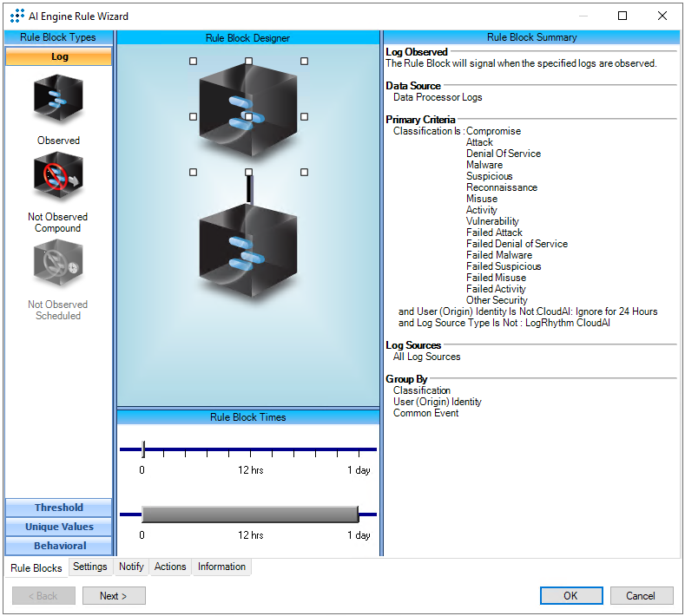Expand the Behavioral rule block types section
The width and height of the screenshot is (685, 616).
59,547
